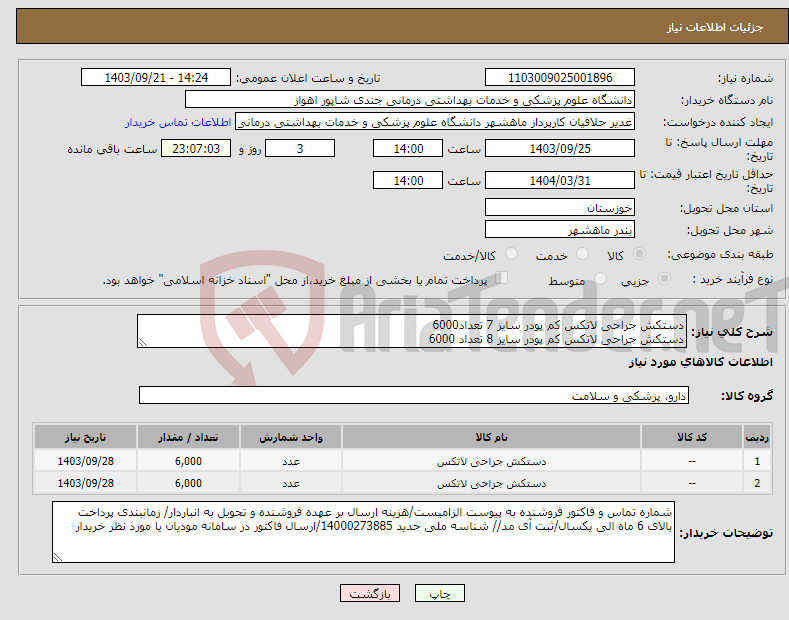
Task: Click the resize handle of description textarea
Action: pyautogui.click(x=142, y=343)
